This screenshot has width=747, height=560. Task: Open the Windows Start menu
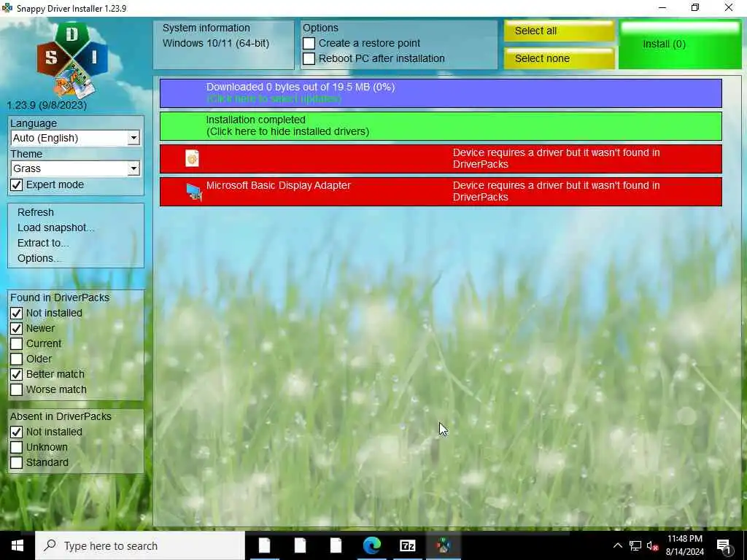(x=18, y=545)
